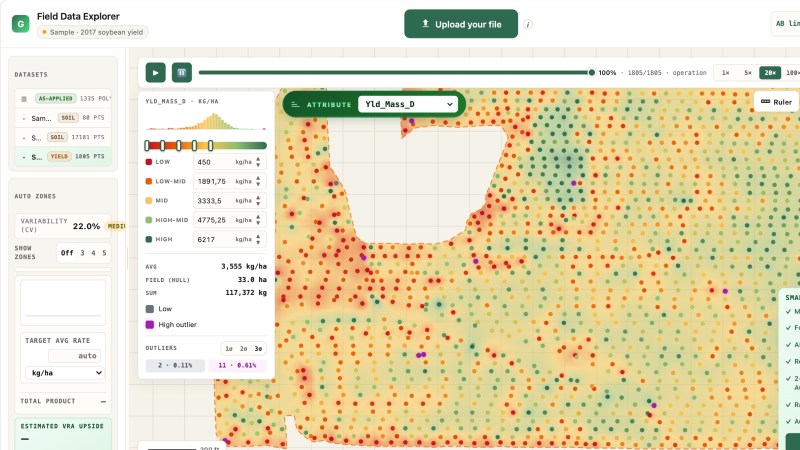Click the light green HIGH-MID color swatch

tap(149, 220)
